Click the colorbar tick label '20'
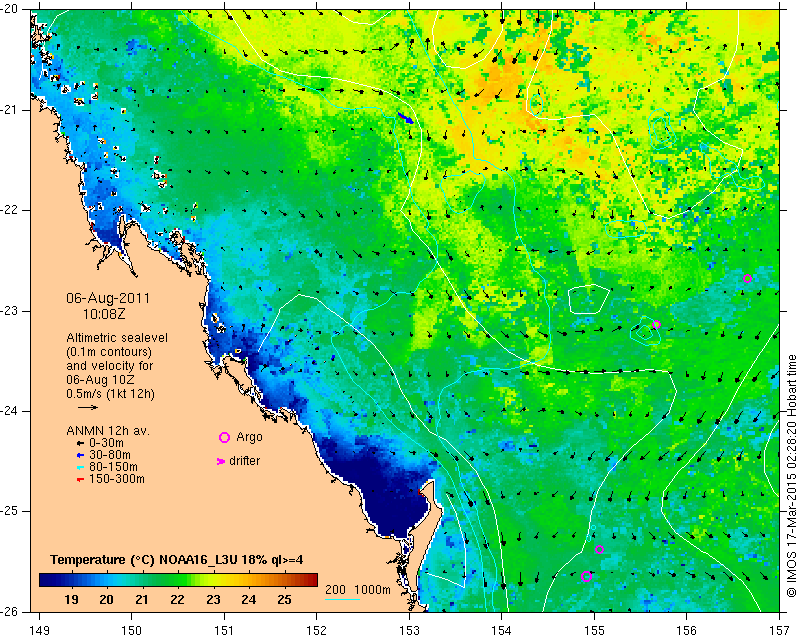Viewport: 800px width, 640px height. (x=106, y=600)
